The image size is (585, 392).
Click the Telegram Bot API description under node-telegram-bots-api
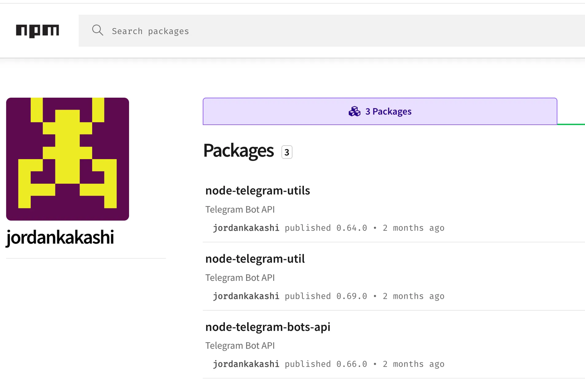(x=240, y=346)
